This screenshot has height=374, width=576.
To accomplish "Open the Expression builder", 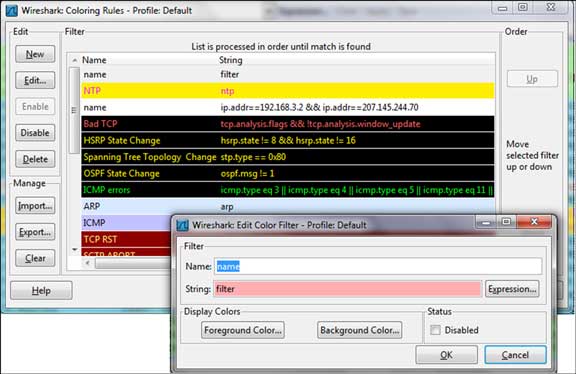I will click(x=512, y=289).
